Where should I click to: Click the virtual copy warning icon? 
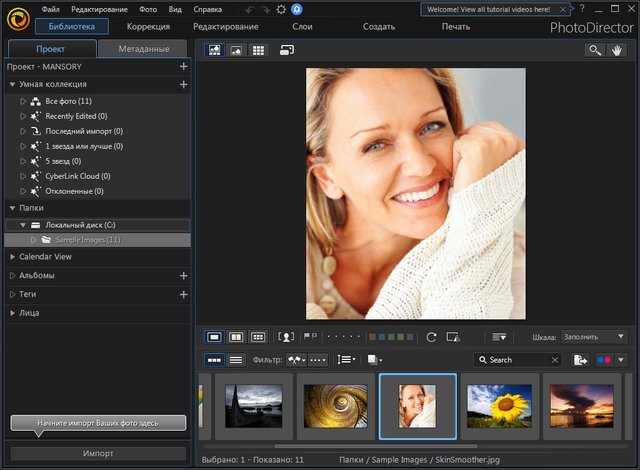point(453,337)
